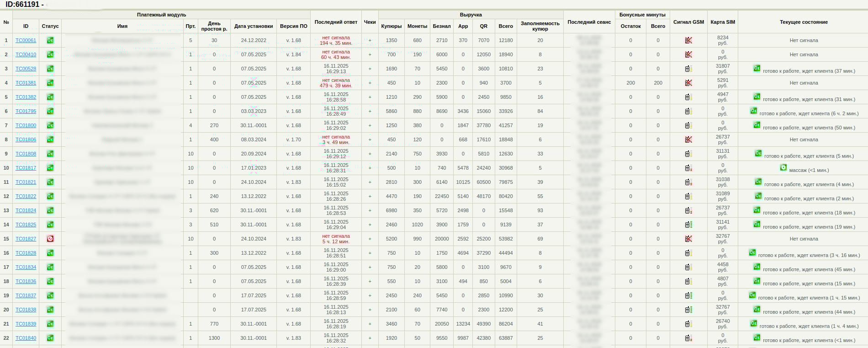Click the green status icon for TC01822
Screen dimensions: 868x348
pos(50,196)
